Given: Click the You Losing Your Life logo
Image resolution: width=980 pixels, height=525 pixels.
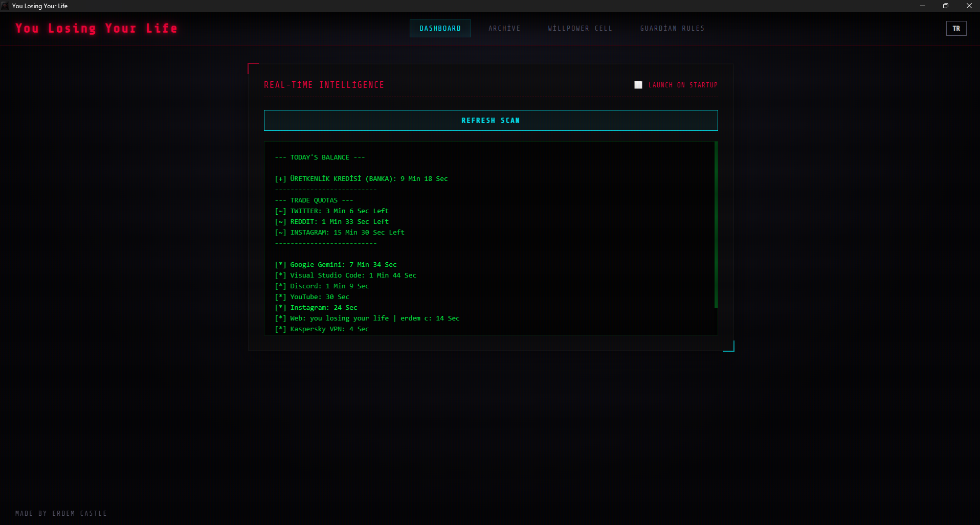Looking at the screenshot, I should pyautogui.click(x=96, y=28).
